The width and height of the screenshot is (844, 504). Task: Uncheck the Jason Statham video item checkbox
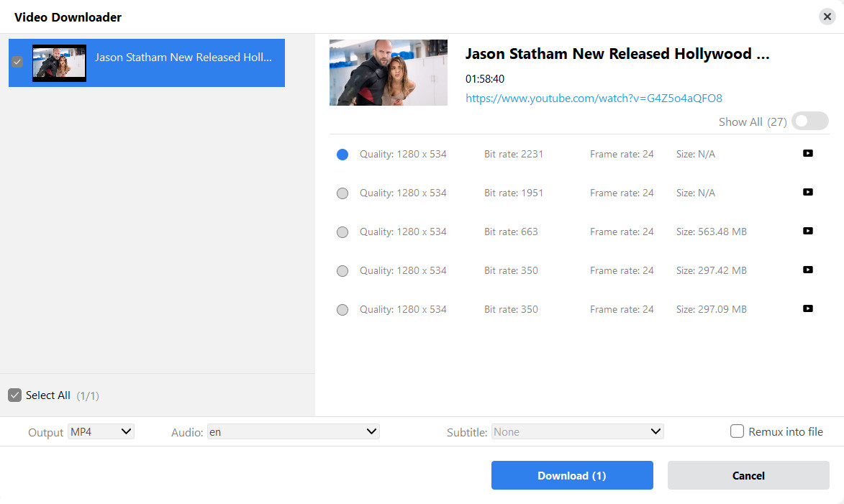click(17, 62)
